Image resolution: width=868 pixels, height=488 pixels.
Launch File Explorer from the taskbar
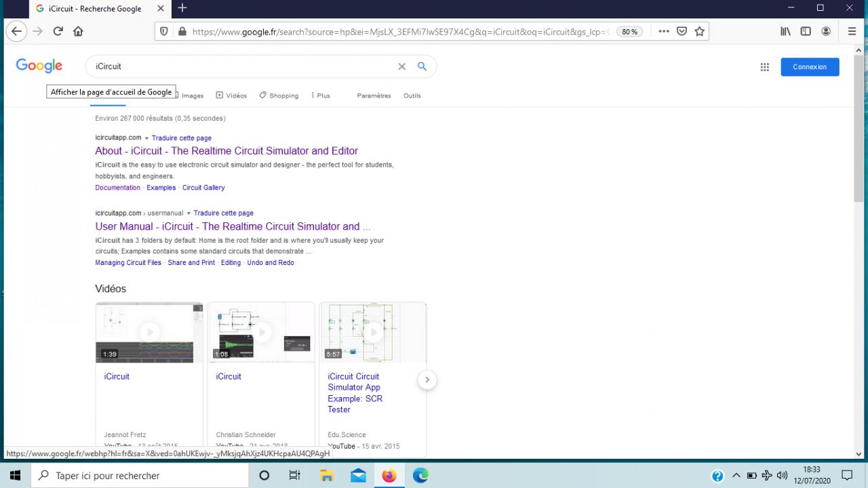[x=326, y=475]
